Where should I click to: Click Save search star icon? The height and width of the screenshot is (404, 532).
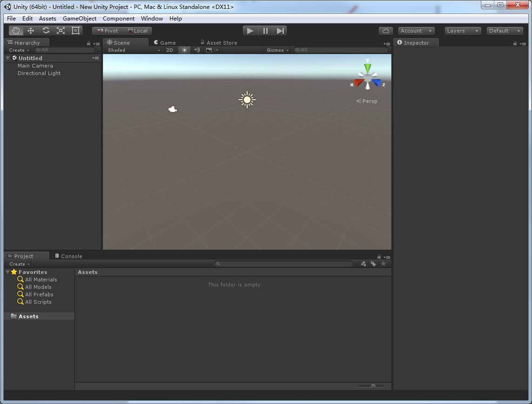click(x=384, y=264)
